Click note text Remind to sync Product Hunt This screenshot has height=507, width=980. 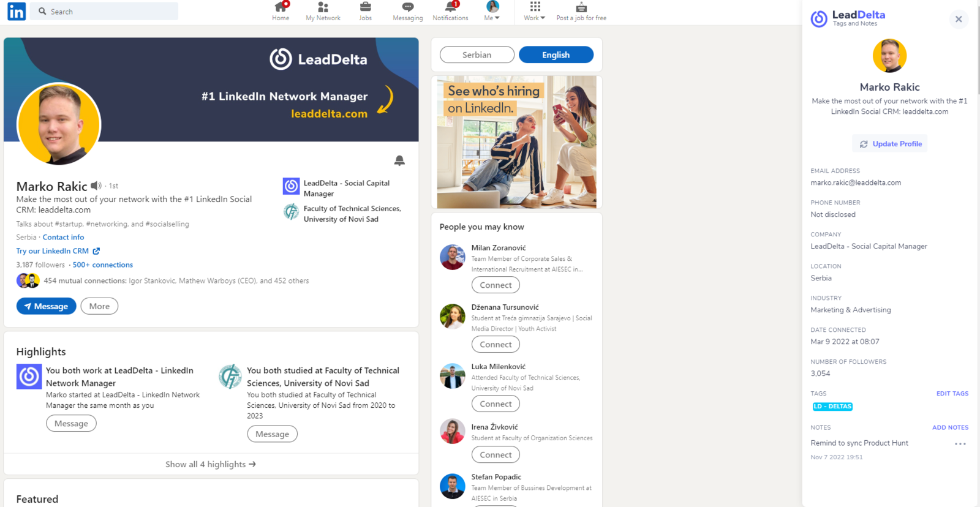click(859, 443)
